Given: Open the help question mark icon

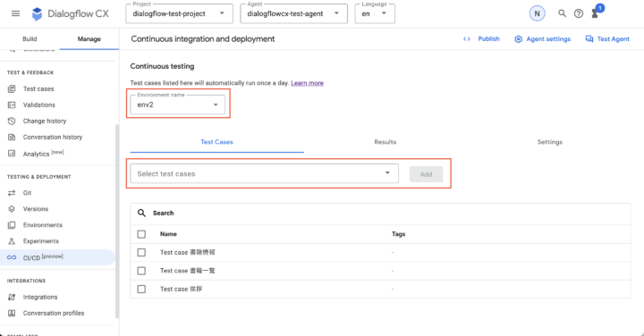Looking at the screenshot, I should click(579, 13).
